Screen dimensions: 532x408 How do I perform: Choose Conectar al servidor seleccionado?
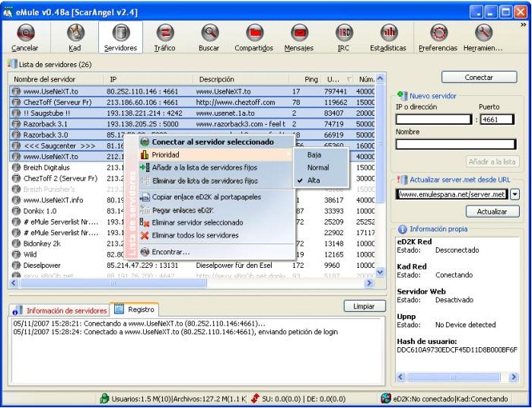tap(216, 142)
